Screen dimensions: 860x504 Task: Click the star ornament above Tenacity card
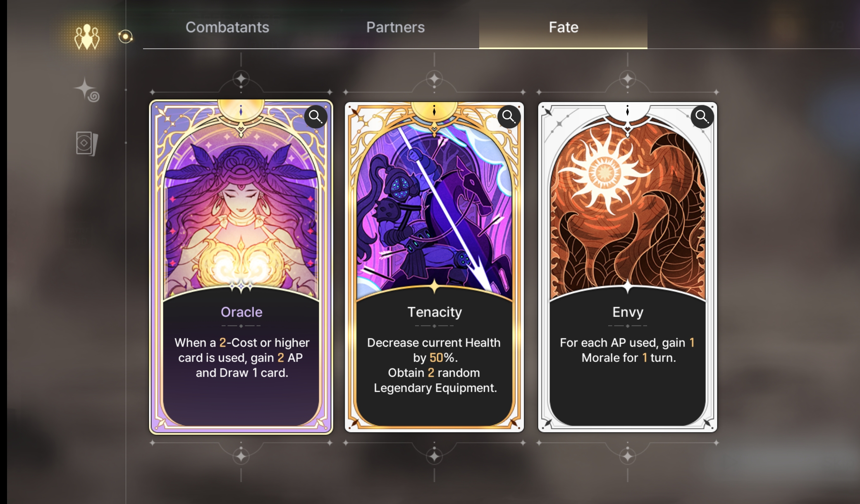[x=434, y=78]
